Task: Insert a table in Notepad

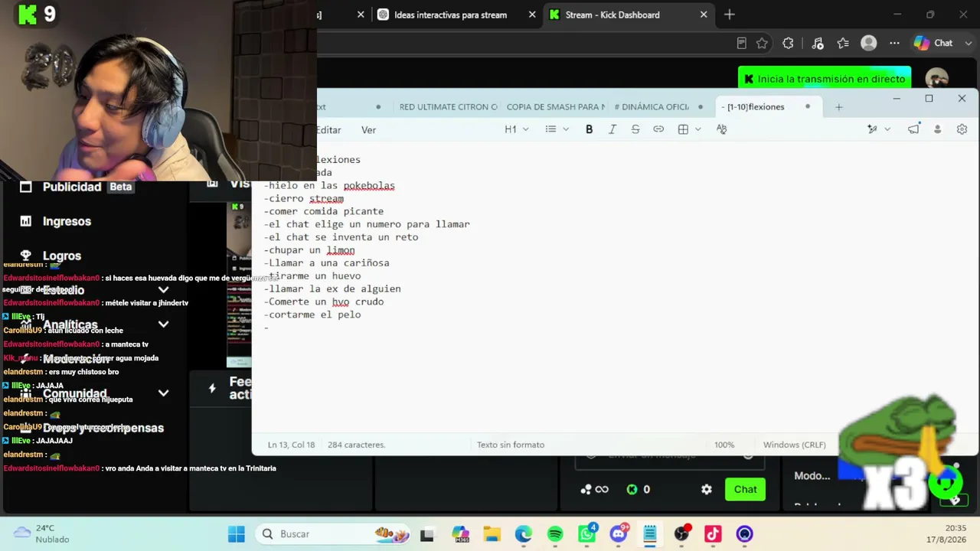Action: [683, 129]
